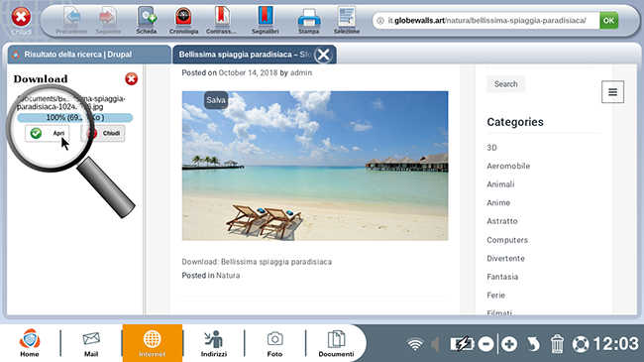Open the Divertente category
The height and width of the screenshot is (362, 644).
coord(505,258)
